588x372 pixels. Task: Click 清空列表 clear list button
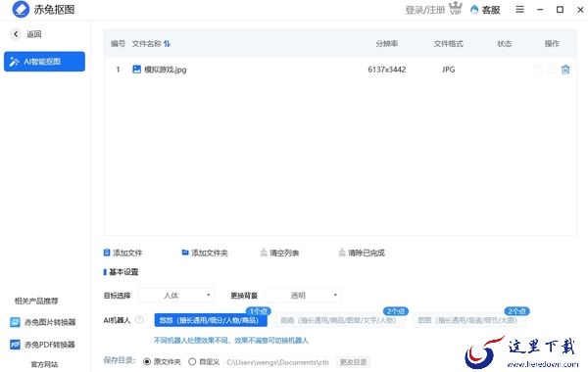coord(279,253)
